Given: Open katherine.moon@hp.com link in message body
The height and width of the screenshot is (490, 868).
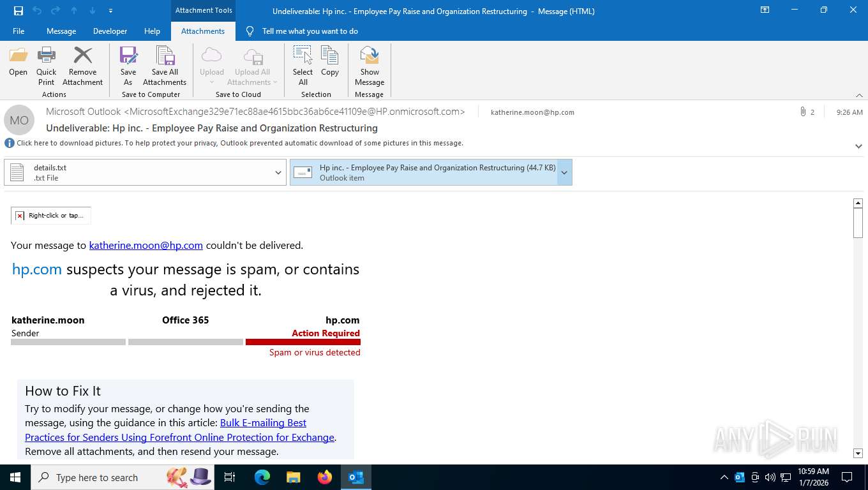Looking at the screenshot, I should pos(146,245).
